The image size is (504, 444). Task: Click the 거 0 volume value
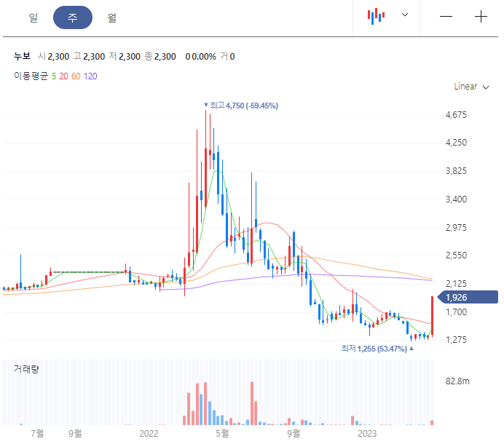click(x=227, y=57)
